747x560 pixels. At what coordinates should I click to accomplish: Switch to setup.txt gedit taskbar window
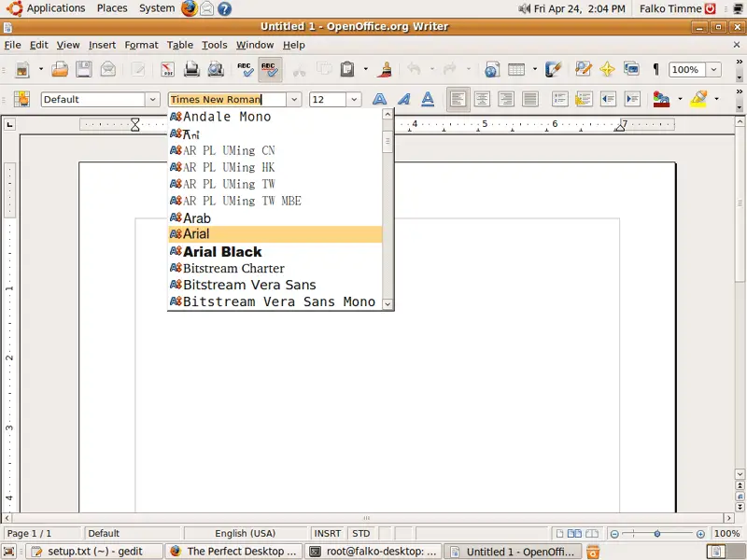pos(95,552)
